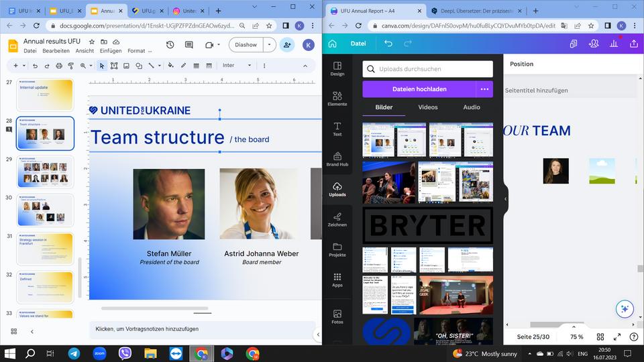Click the border color pencil icon
The height and width of the screenshot is (362, 644).
click(x=183, y=66)
